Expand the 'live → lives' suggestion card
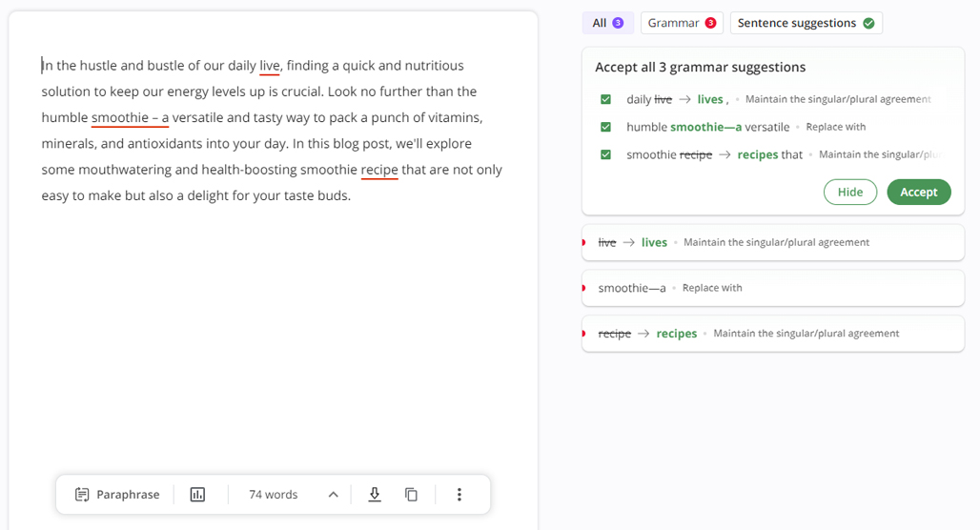This screenshot has width=980, height=530. point(773,242)
